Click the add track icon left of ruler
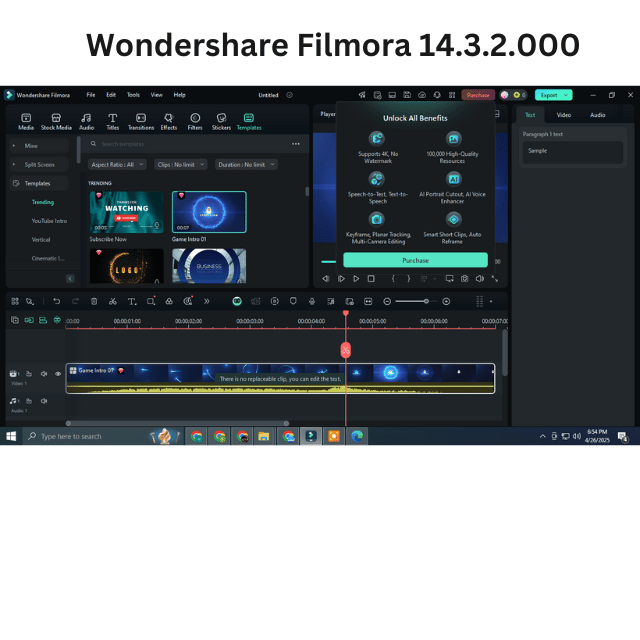 click(15, 320)
